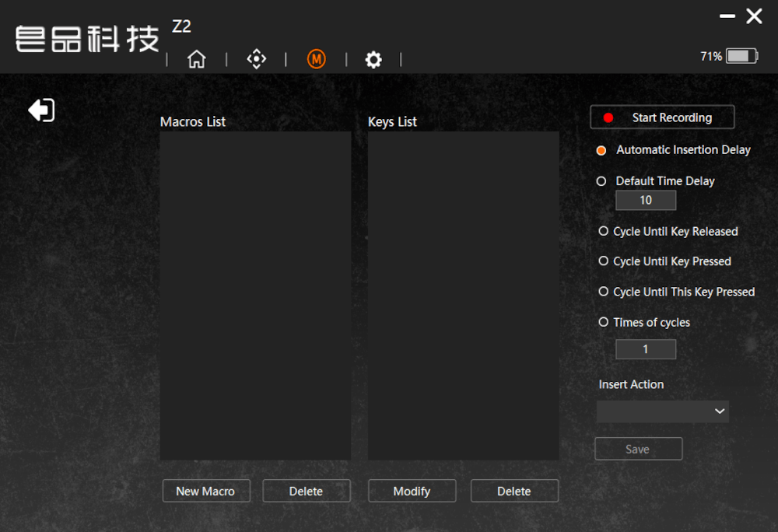Select the Macro (M) tab icon
The image size is (778, 532).
point(316,59)
